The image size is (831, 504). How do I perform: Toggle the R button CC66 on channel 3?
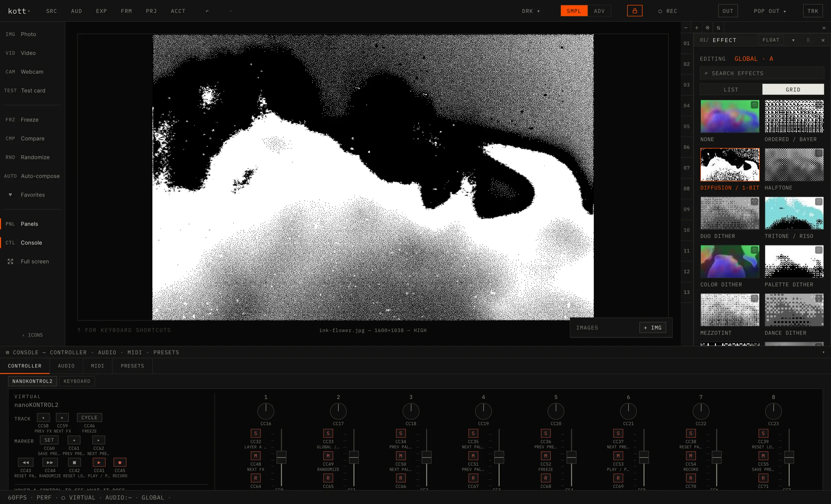pos(401,478)
